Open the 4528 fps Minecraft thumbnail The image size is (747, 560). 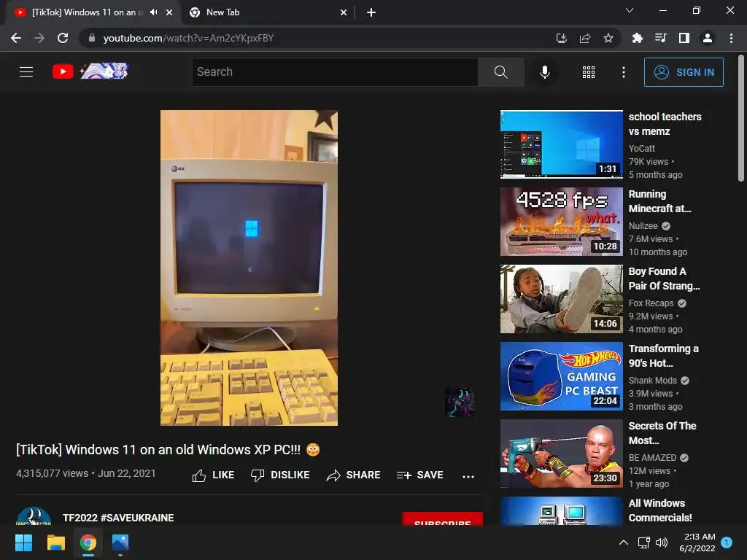561,222
